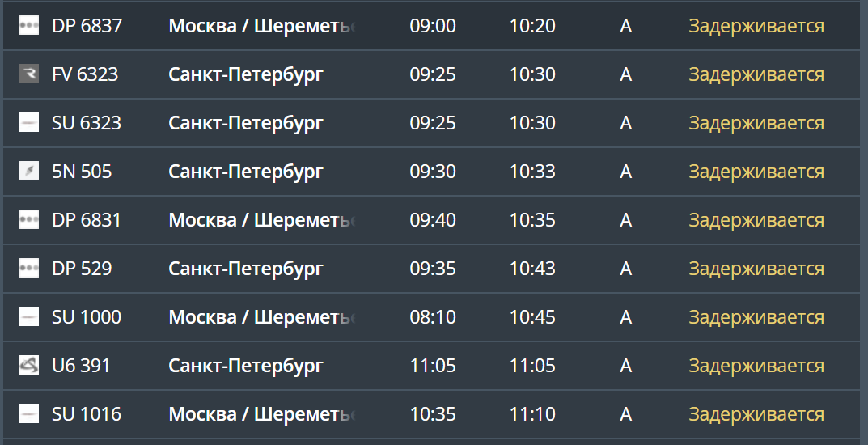Click the Задерживается status for DP 529
The height and width of the screenshot is (445, 868).
756,269
